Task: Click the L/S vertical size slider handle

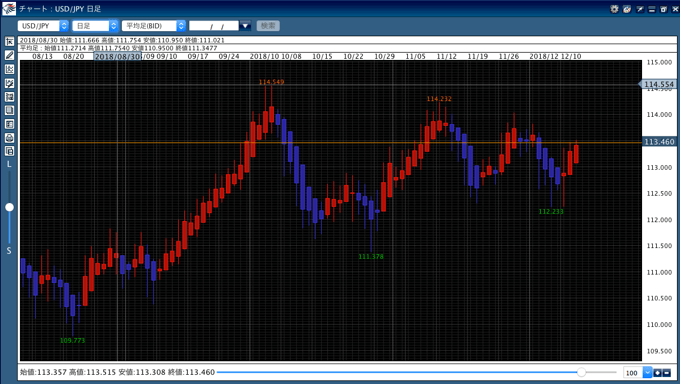Action: pos(9,207)
